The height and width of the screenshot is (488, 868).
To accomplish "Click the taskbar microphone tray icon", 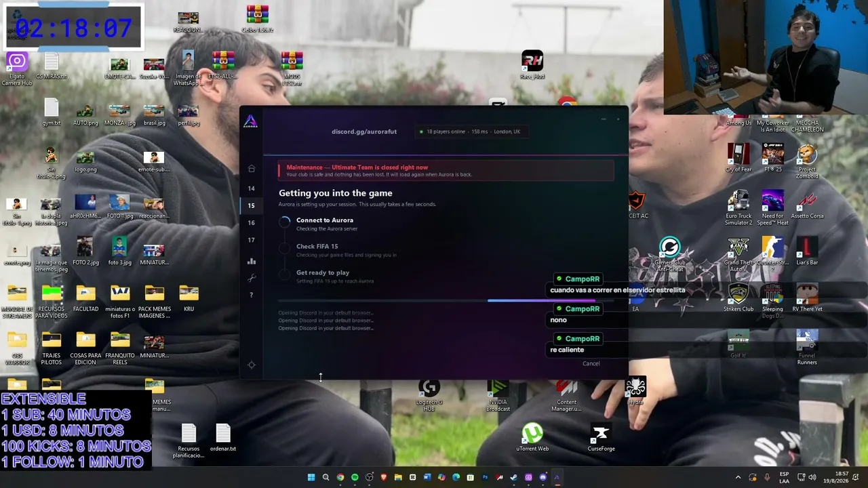I will pos(767,477).
